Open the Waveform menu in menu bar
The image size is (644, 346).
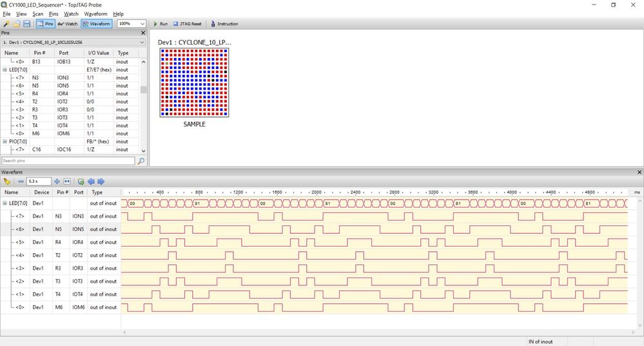point(95,14)
